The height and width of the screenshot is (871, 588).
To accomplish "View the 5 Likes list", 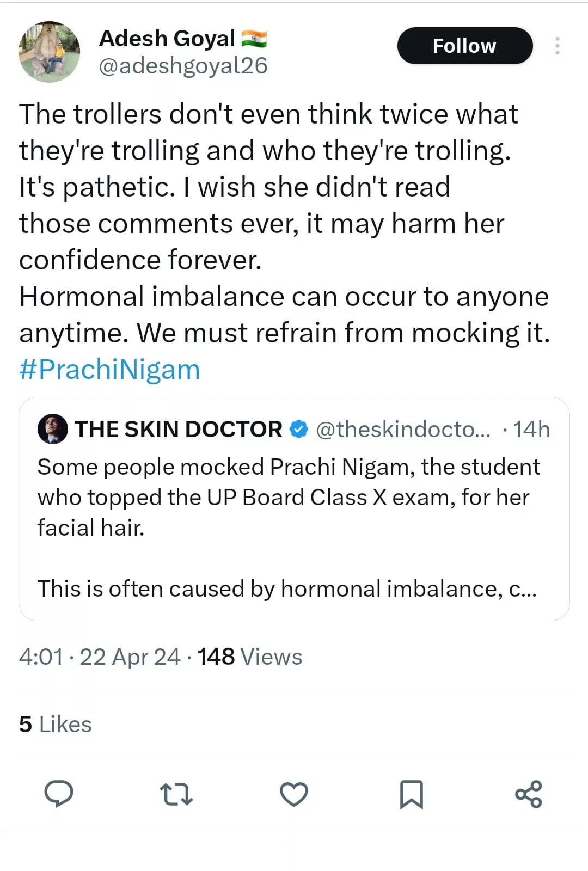I will coord(55,724).
